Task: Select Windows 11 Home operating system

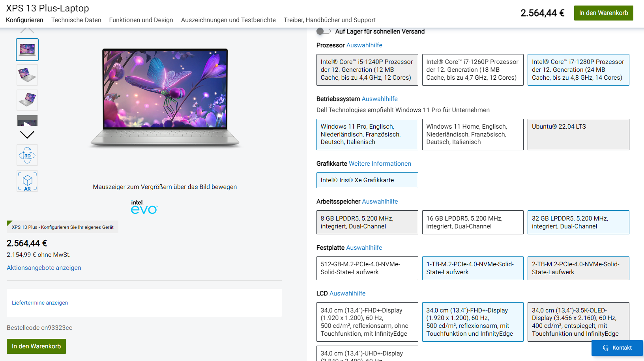Action: pyautogui.click(x=473, y=135)
